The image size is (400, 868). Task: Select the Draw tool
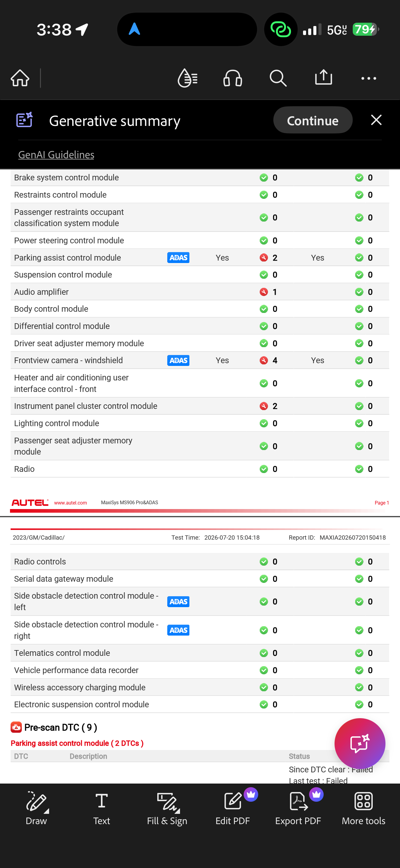(36, 808)
